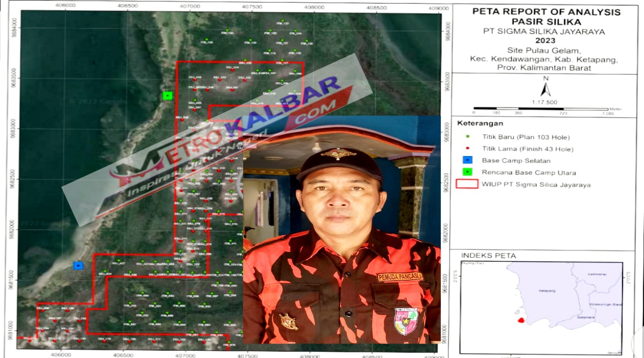Click the "Keterangan" legend heading

pyautogui.click(x=480, y=123)
